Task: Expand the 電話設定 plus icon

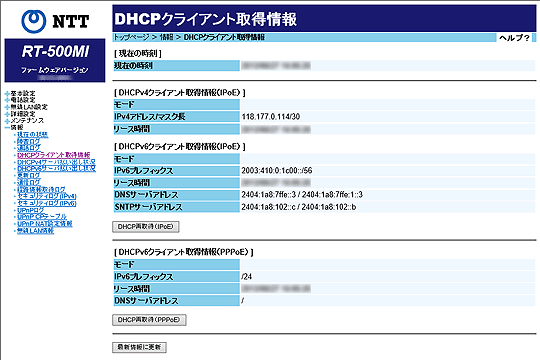Action: (7, 100)
